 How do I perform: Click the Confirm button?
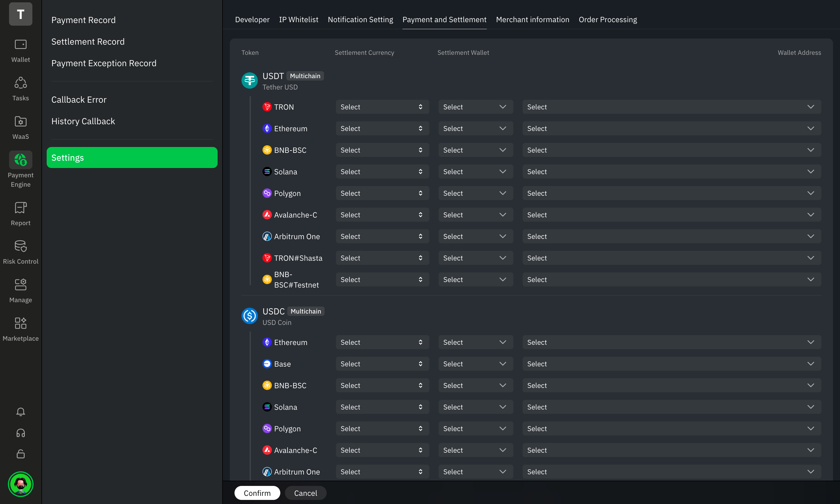point(257,493)
